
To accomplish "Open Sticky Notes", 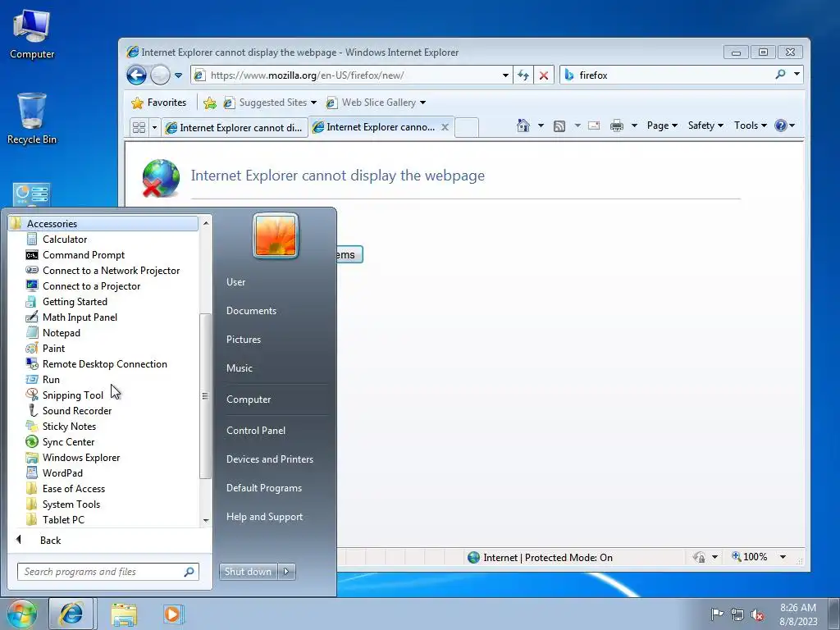I will tap(69, 426).
